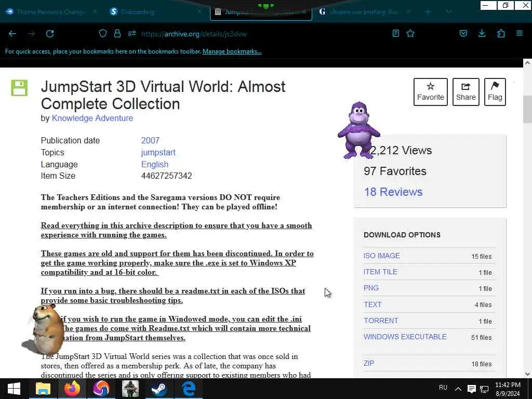Open the Extensions puzzle icon
532x399 pixels.
(x=501, y=33)
